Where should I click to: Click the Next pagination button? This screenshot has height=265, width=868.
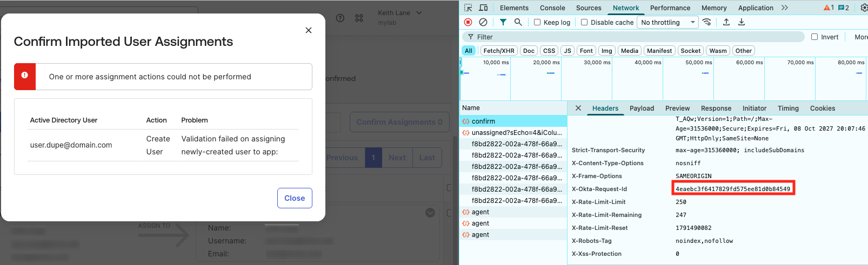point(397,158)
